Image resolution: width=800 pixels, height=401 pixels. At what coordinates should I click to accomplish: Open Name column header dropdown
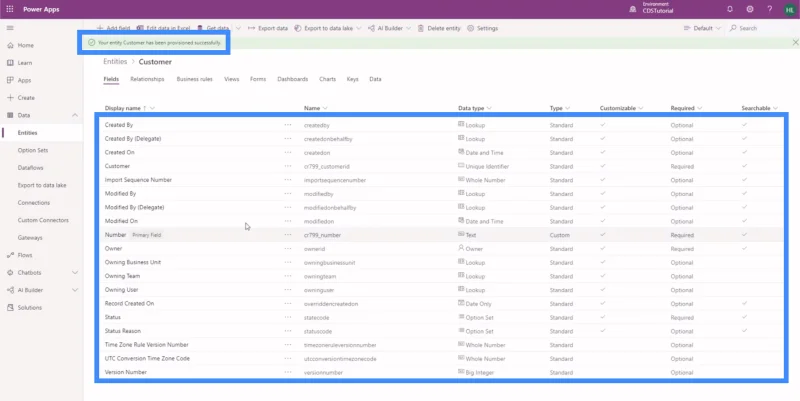pyautogui.click(x=325, y=108)
